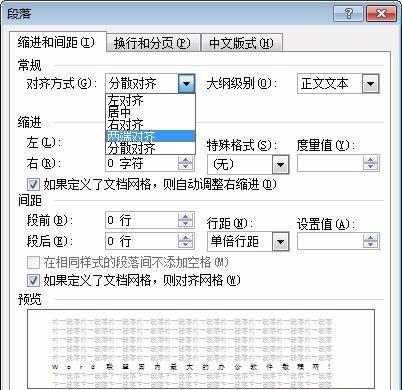Click the 段后 0 行 field
The image size is (402, 390).
coord(142,241)
